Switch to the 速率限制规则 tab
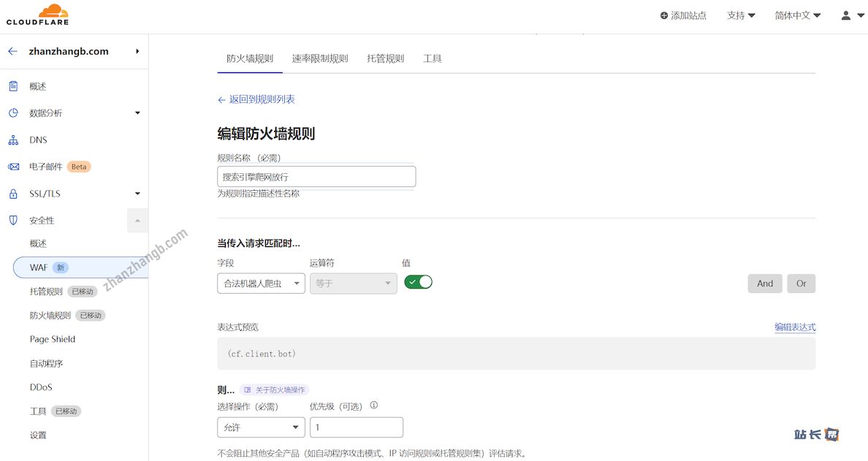 [320, 58]
